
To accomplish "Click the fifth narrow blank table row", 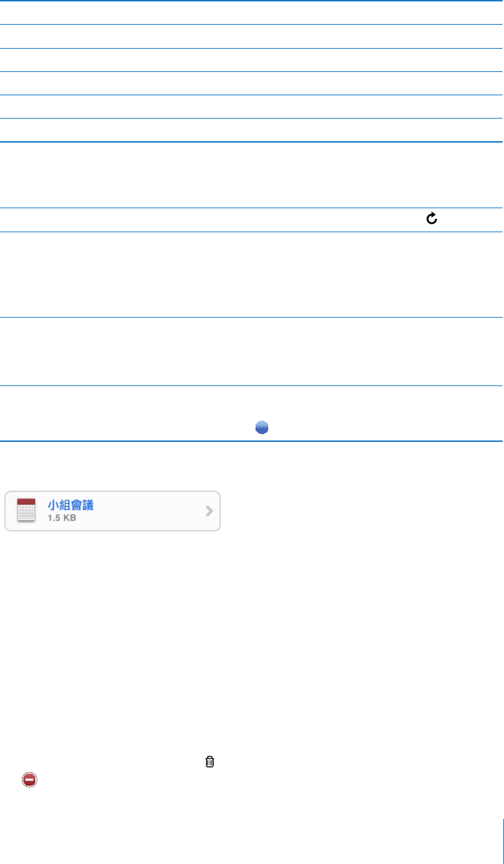I will [251, 107].
